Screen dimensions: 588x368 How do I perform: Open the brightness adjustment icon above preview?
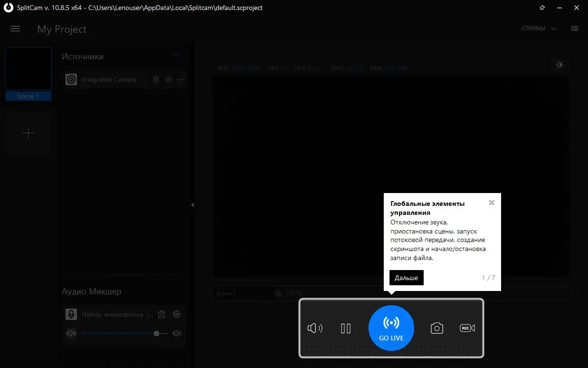point(560,65)
